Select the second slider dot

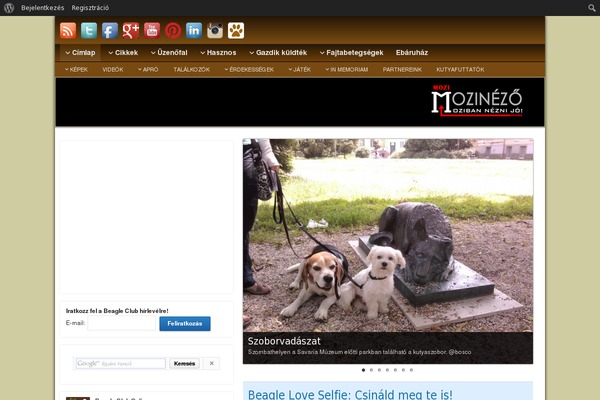pos(371,370)
